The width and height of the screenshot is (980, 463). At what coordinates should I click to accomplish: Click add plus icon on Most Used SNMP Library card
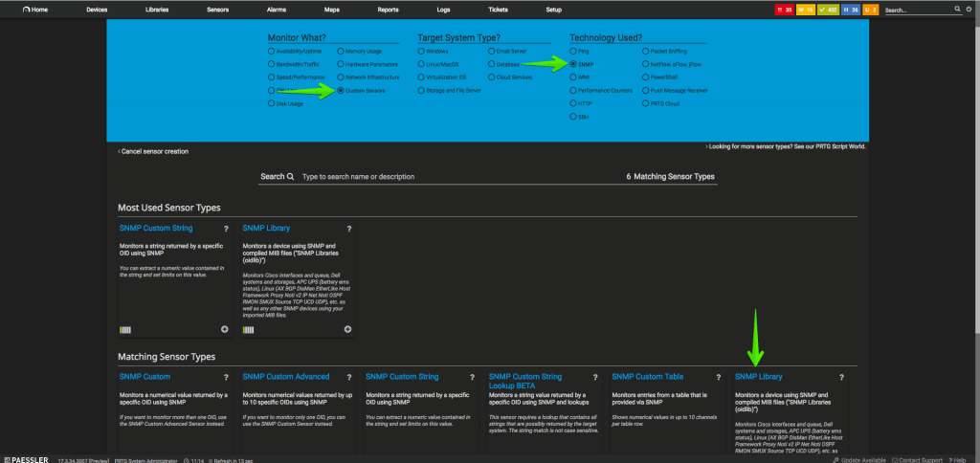click(x=347, y=329)
